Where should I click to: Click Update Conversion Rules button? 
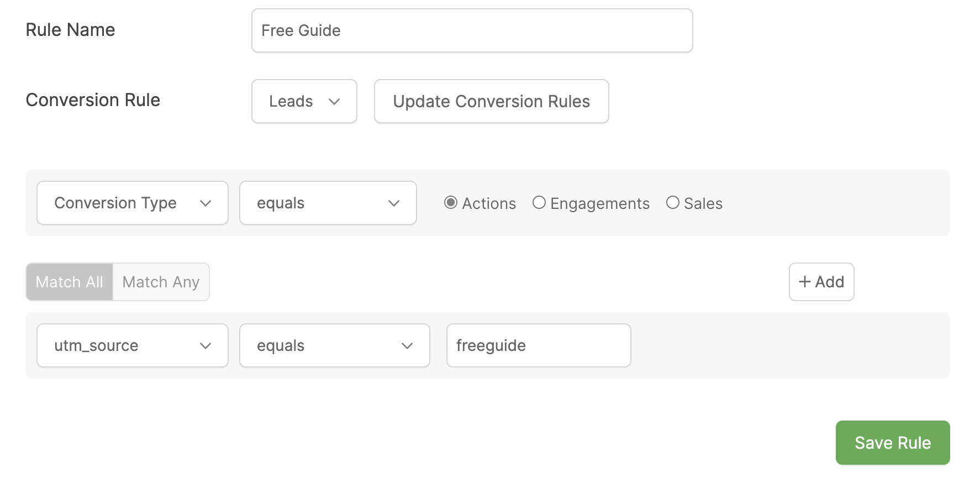coord(491,102)
